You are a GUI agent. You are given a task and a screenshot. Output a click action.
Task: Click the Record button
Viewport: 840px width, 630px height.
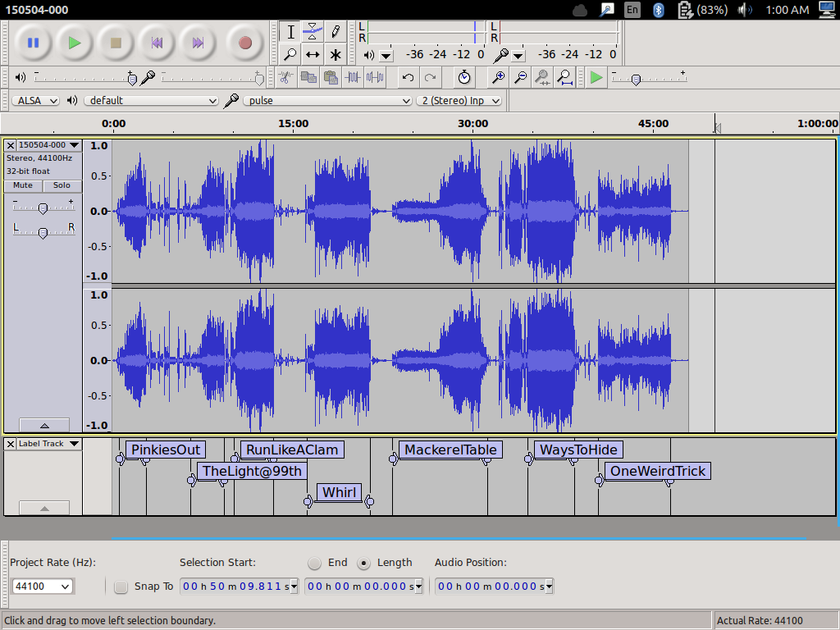244,43
